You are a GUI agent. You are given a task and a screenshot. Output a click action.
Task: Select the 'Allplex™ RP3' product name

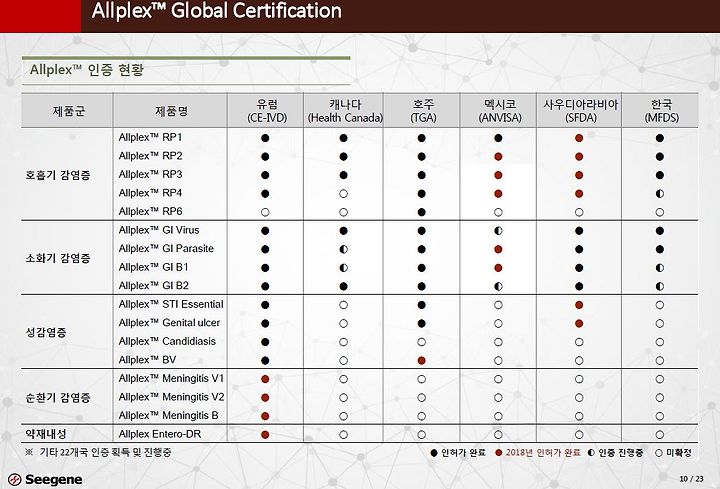click(150, 174)
